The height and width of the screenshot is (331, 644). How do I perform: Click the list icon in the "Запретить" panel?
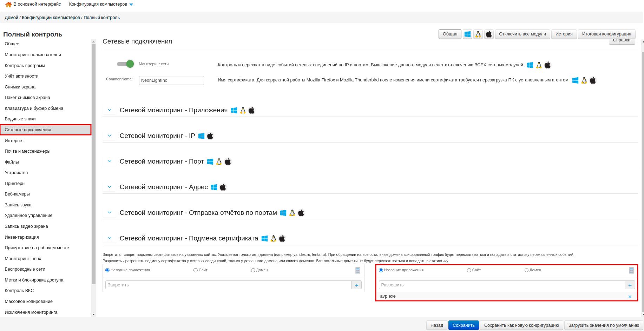tap(357, 270)
